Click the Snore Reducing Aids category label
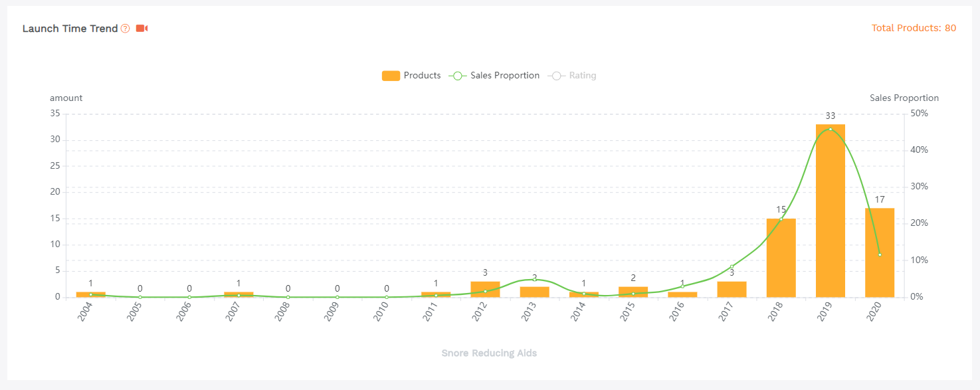The image size is (980, 390). 489,353
